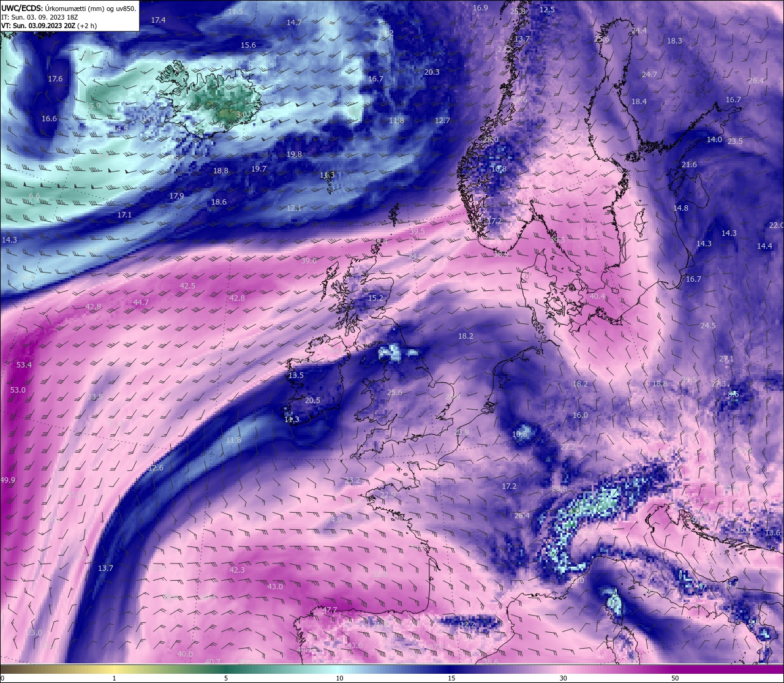Image resolution: width=784 pixels, height=683 pixels.
Task: Select the 40.4 value over Denmark
Action: 597,296
